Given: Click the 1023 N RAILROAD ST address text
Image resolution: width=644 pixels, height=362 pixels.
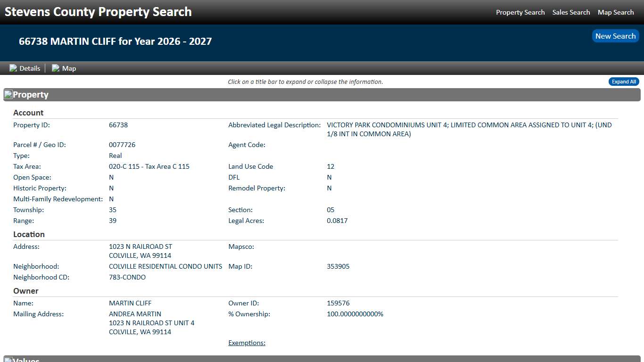Looking at the screenshot, I should [140, 247].
